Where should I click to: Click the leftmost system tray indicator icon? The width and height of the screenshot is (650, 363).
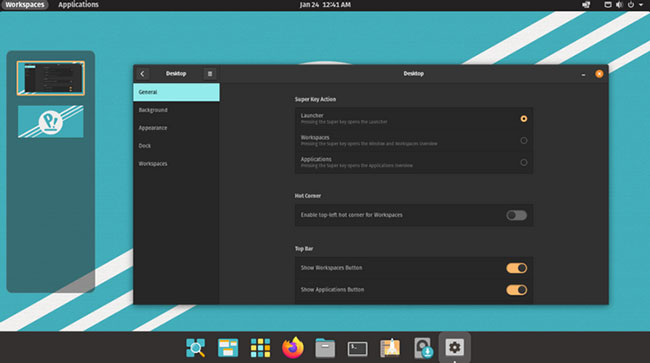pyautogui.click(x=586, y=5)
